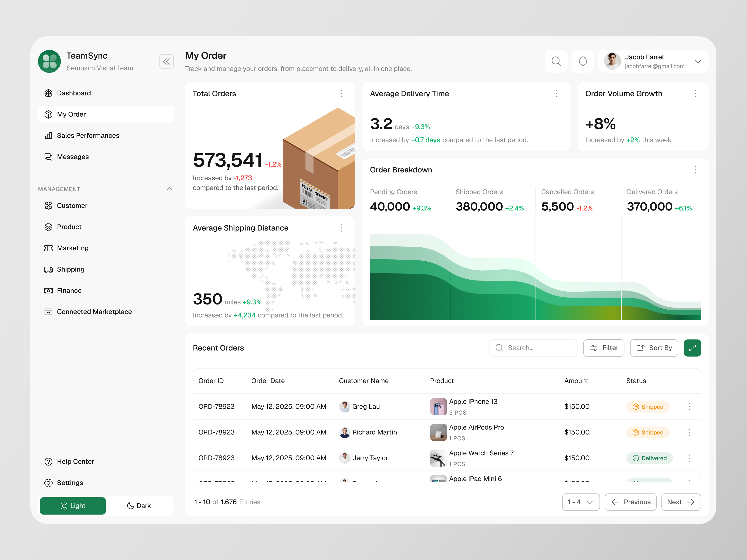The image size is (747, 560).
Task: Open the 1-4 pagination dropdown
Action: click(581, 502)
